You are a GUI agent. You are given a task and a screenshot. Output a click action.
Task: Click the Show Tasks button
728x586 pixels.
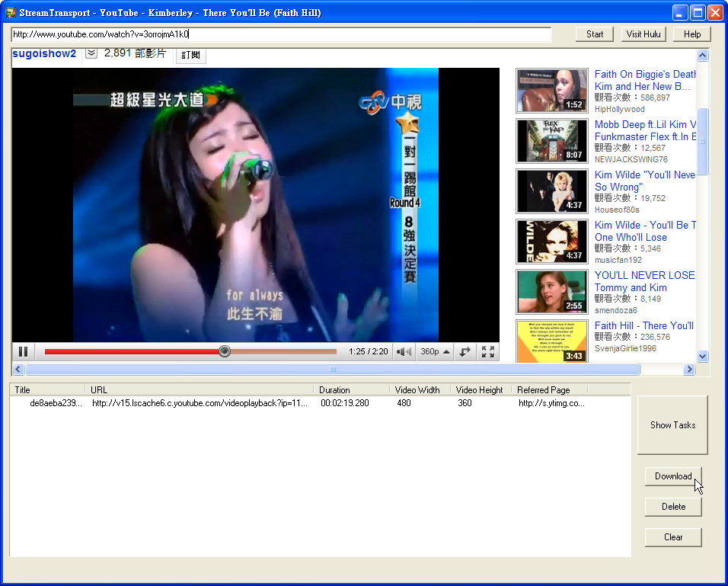point(672,425)
